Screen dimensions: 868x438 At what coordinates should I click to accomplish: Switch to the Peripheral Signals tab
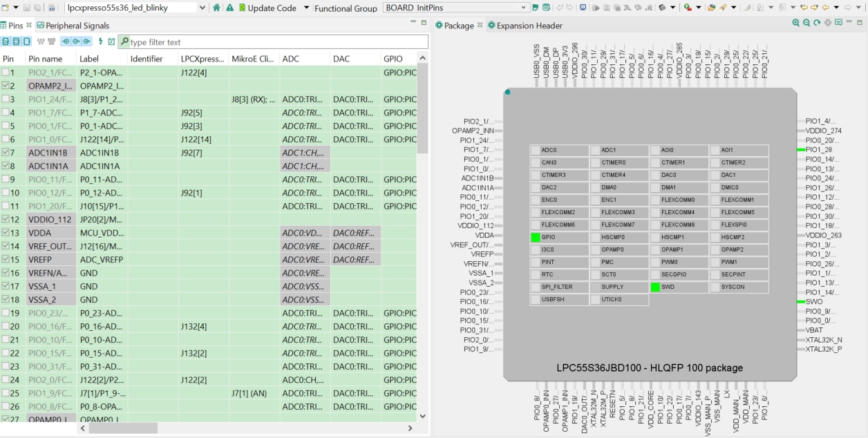point(76,26)
